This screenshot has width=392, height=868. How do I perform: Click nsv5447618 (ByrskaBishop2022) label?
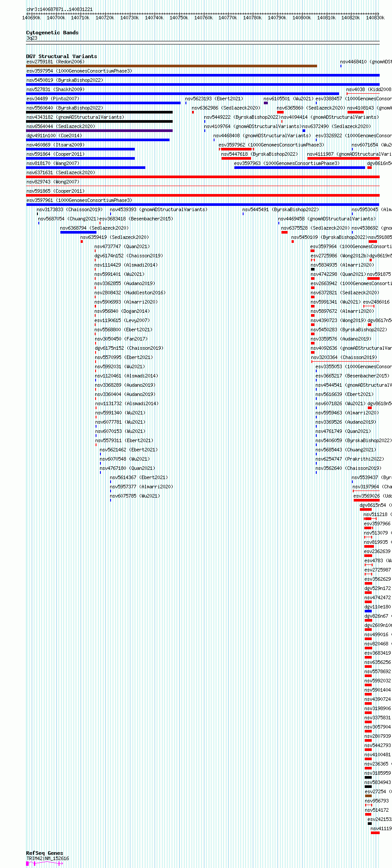[259, 154]
